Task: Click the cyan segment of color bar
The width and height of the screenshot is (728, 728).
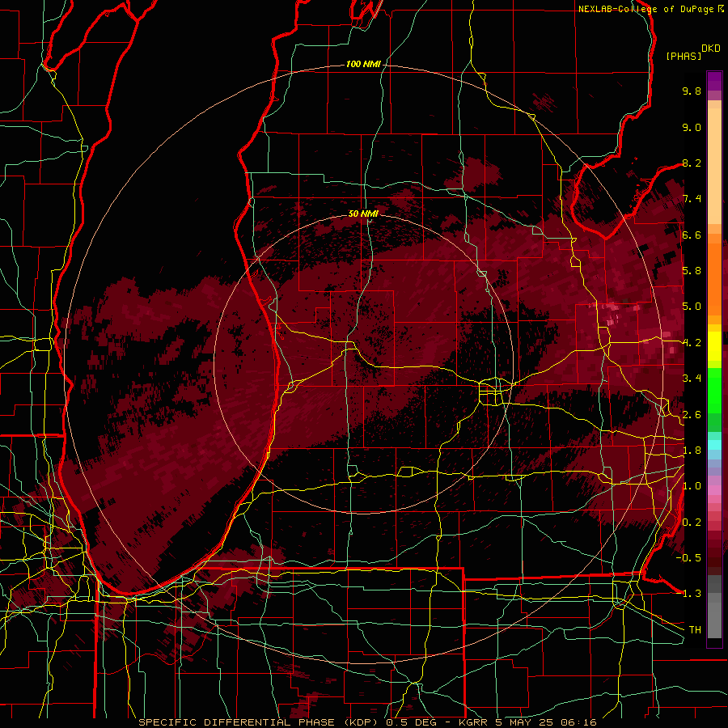Action: [714, 444]
